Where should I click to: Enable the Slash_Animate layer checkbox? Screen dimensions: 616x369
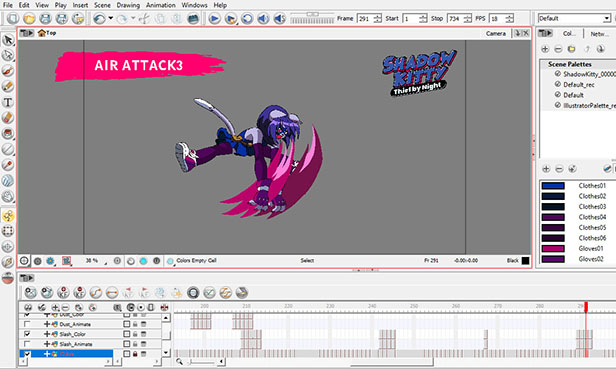[27, 344]
